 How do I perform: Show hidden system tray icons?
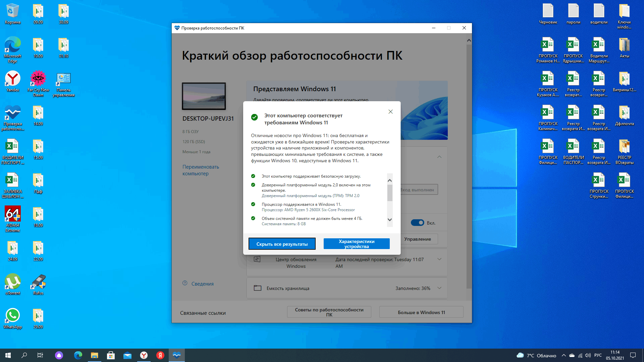[563, 355]
